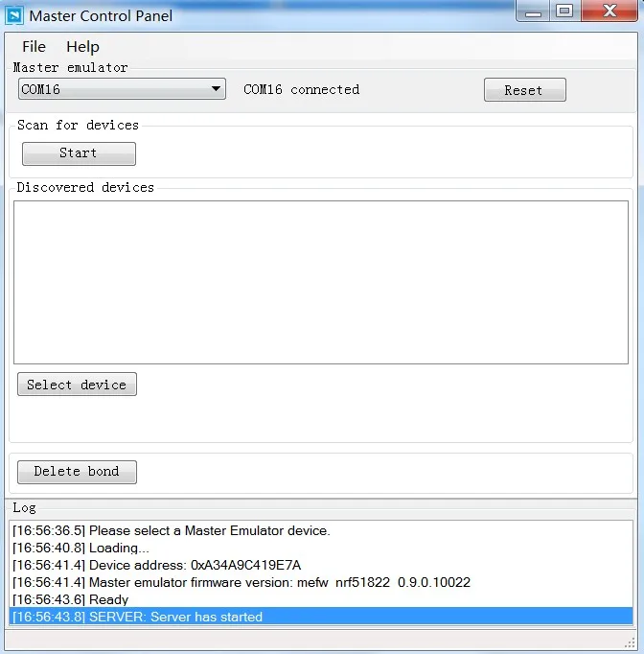The image size is (644, 654).
Task: Select the 'Server has started' log entry
Action: click(x=320, y=617)
